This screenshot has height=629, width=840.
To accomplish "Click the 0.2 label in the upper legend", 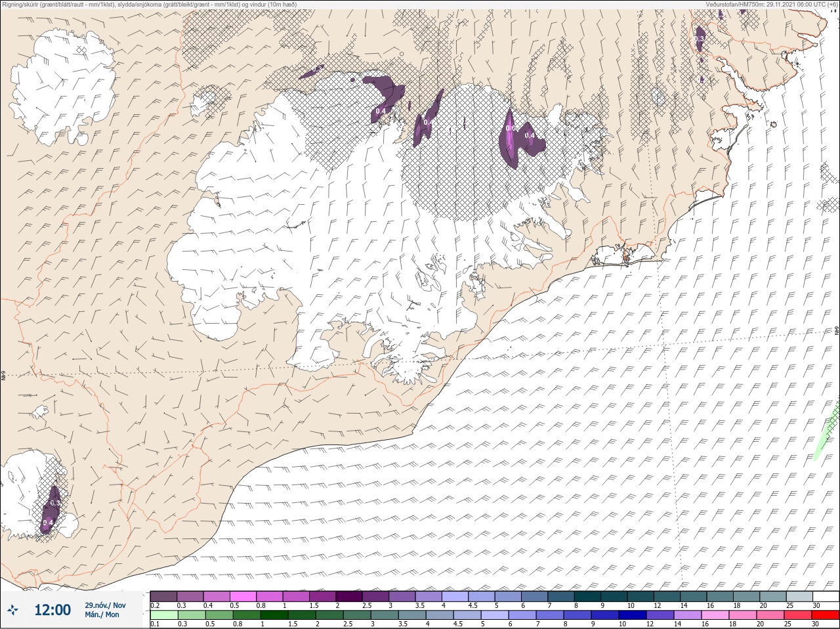I will 155,605.
